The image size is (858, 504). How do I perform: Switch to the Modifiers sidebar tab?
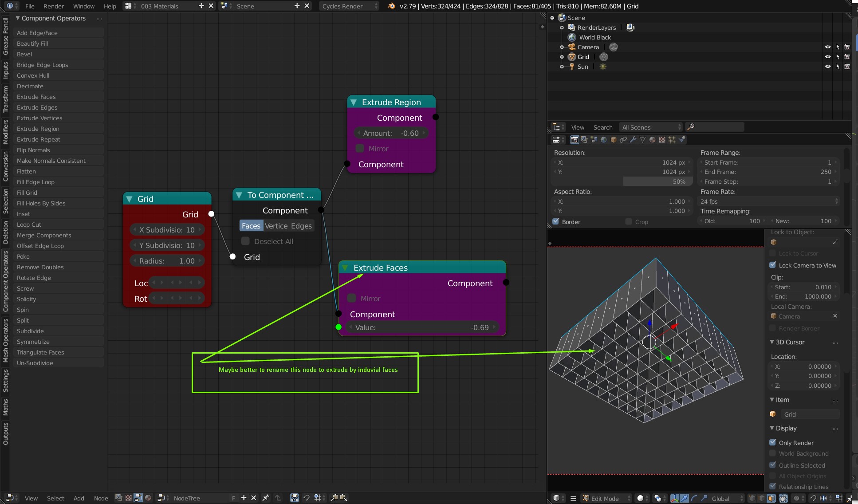tap(5, 131)
